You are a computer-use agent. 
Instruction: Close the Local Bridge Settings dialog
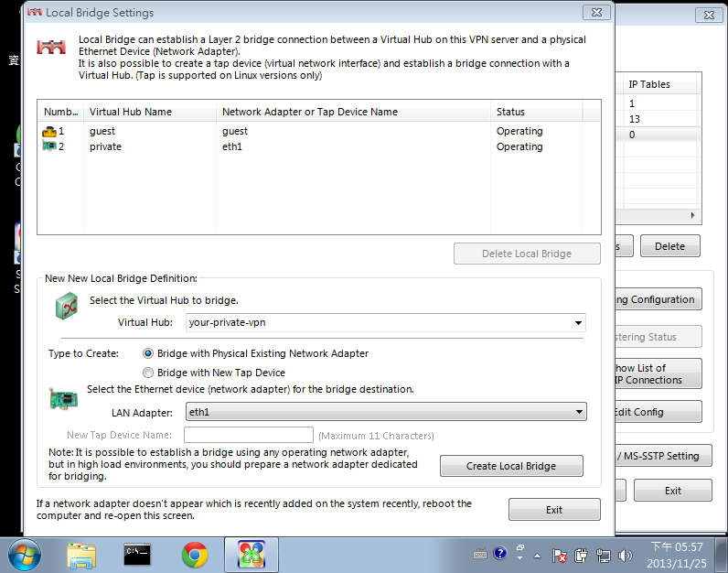pyautogui.click(x=596, y=13)
